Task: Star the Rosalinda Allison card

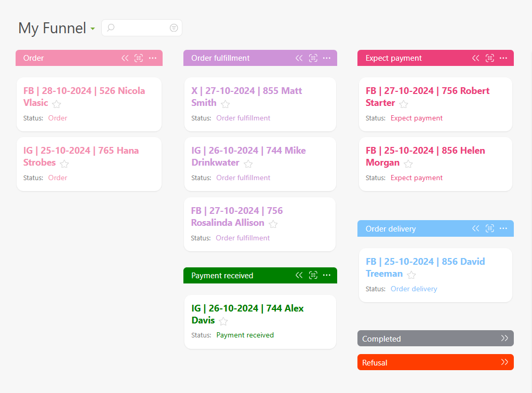Action: 273,224
